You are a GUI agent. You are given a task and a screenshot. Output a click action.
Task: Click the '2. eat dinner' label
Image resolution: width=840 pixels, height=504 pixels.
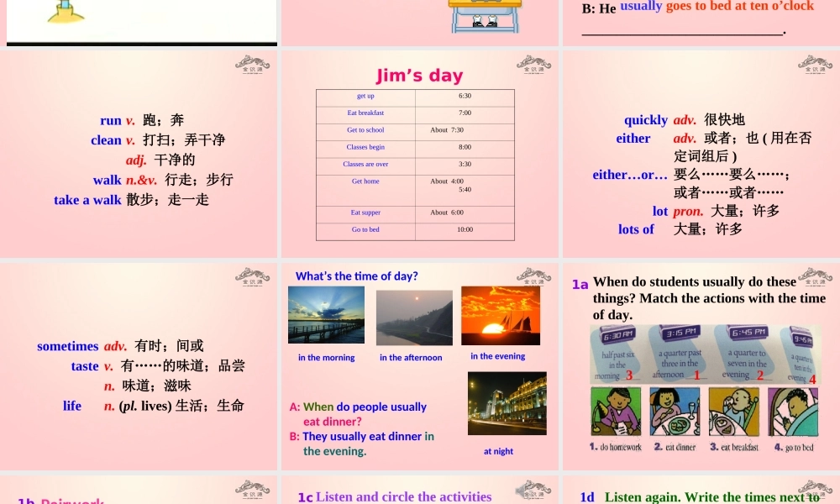pyautogui.click(x=675, y=447)
